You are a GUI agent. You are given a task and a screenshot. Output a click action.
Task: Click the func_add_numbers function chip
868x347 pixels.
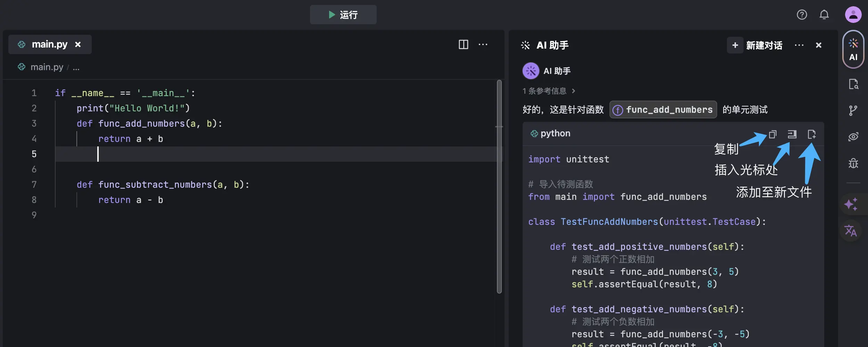point(663,110)
